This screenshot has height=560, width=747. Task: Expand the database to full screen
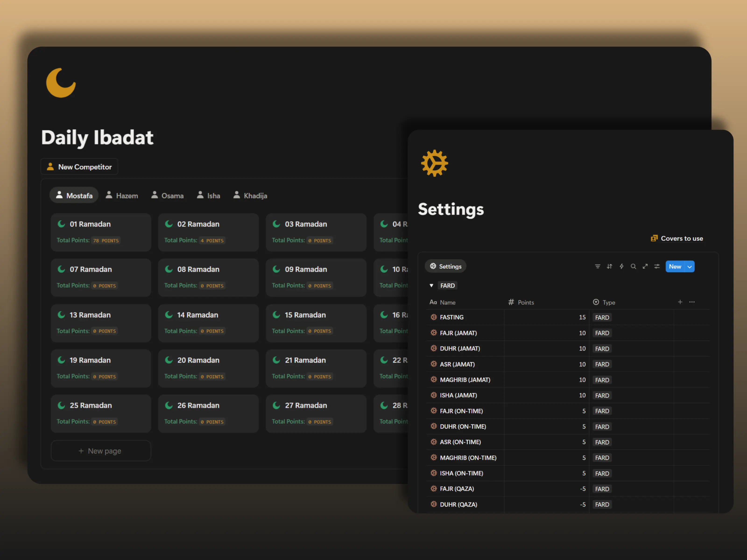645,266
